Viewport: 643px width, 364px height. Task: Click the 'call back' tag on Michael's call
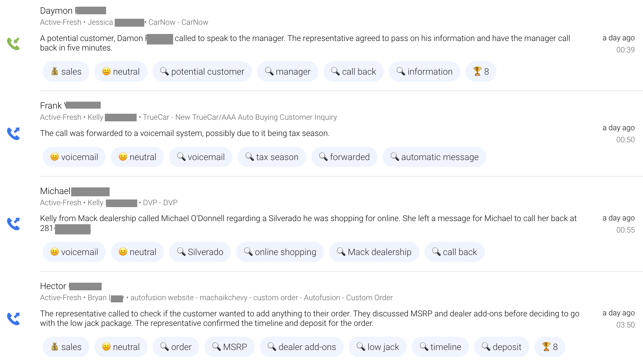click(455, 252)
